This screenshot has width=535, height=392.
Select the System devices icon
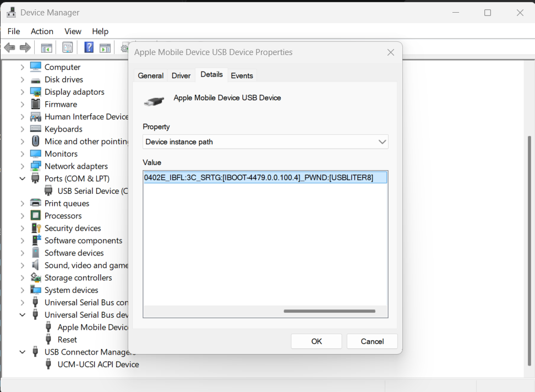point(35,290)
